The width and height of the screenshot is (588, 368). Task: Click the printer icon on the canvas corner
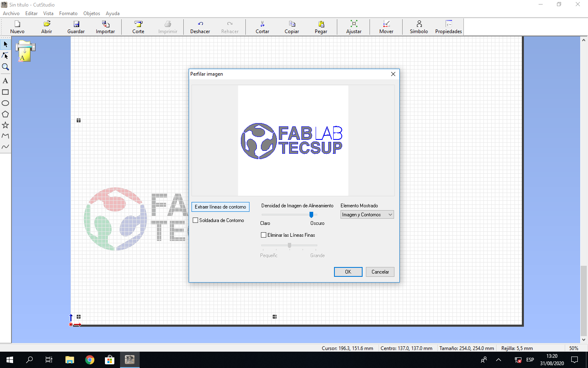click(25, 51)
